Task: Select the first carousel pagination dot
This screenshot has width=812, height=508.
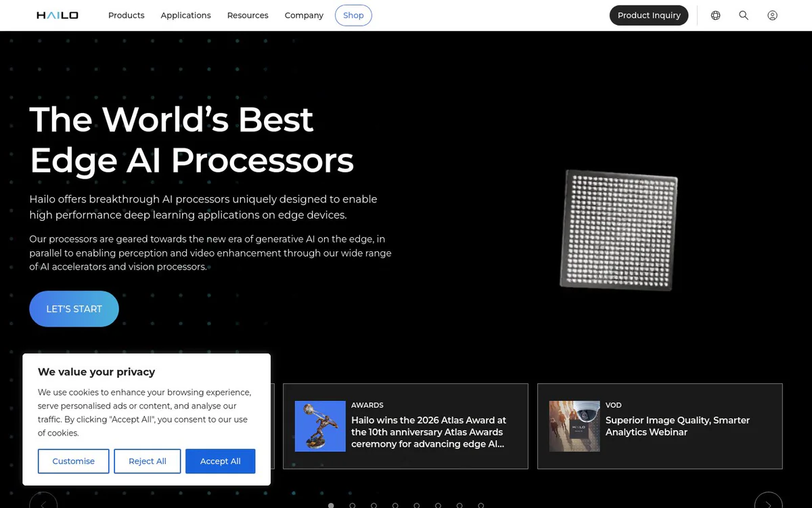Action: click(331, 505)
